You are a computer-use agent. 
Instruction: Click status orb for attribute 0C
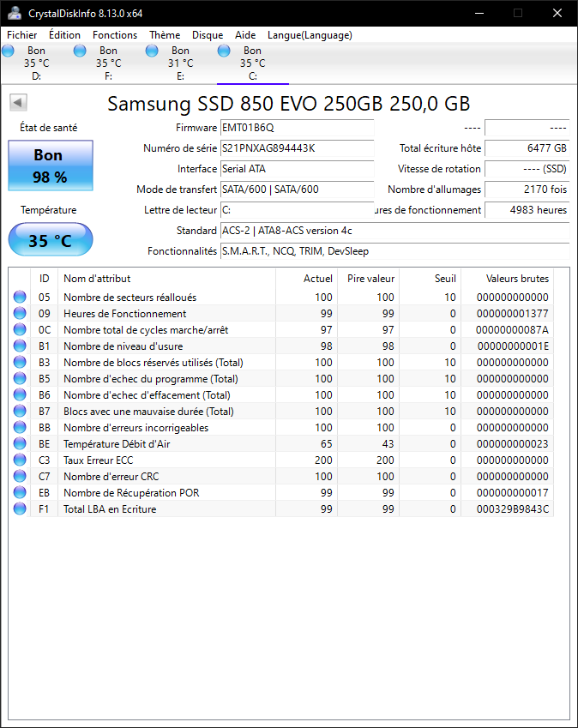[x=20, y=329]
